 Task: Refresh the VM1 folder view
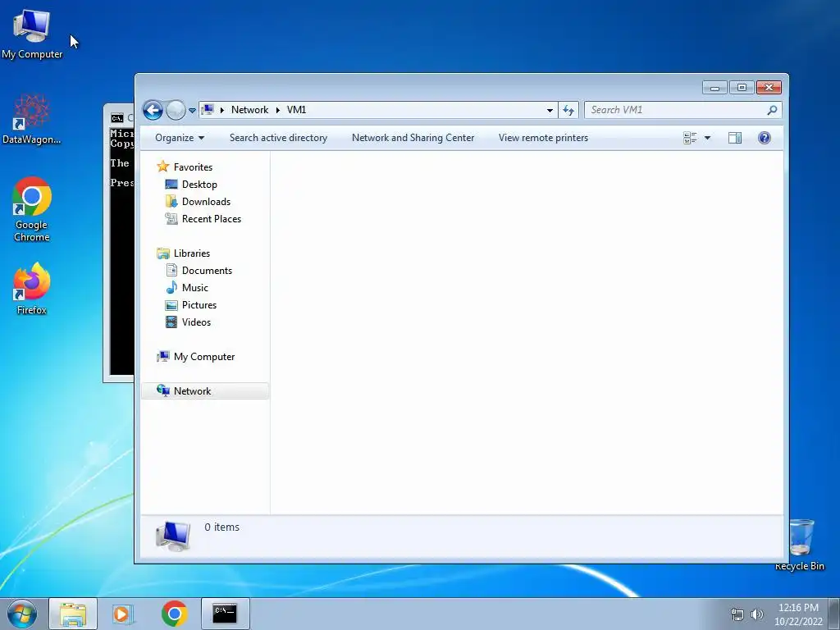point(568,111)
